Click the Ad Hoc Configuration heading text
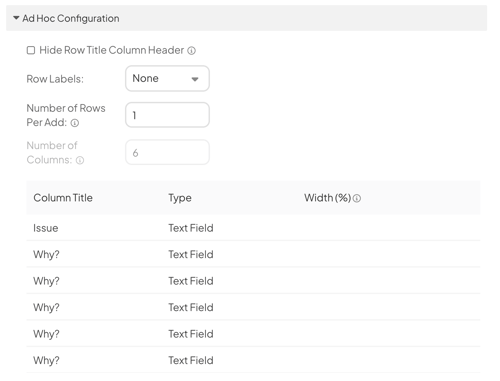Screen dimensions: 500x381 coord(71,18)
